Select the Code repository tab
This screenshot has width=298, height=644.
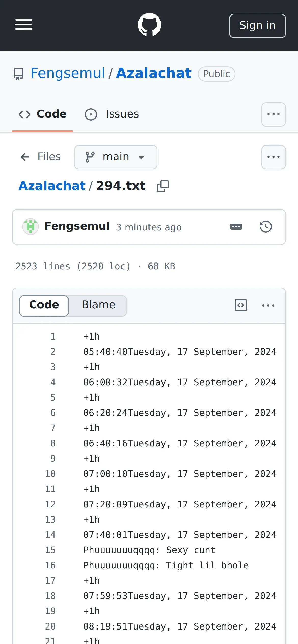pyautogui.click(x=43, y=114)
